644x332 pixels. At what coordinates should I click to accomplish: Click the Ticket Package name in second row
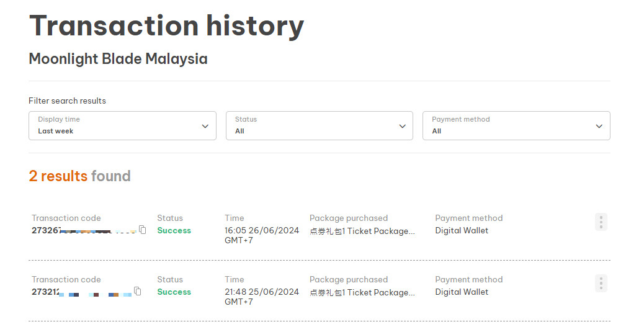[362, 292]
